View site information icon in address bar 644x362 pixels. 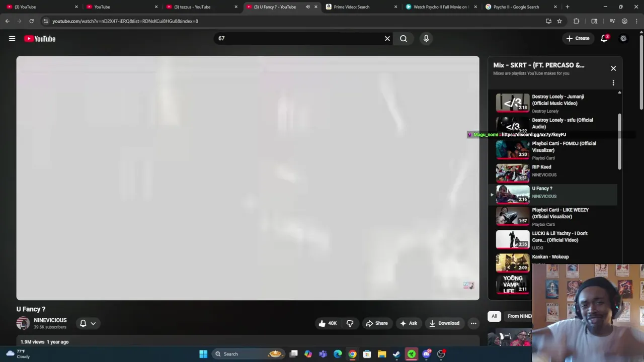click(46, 21)
